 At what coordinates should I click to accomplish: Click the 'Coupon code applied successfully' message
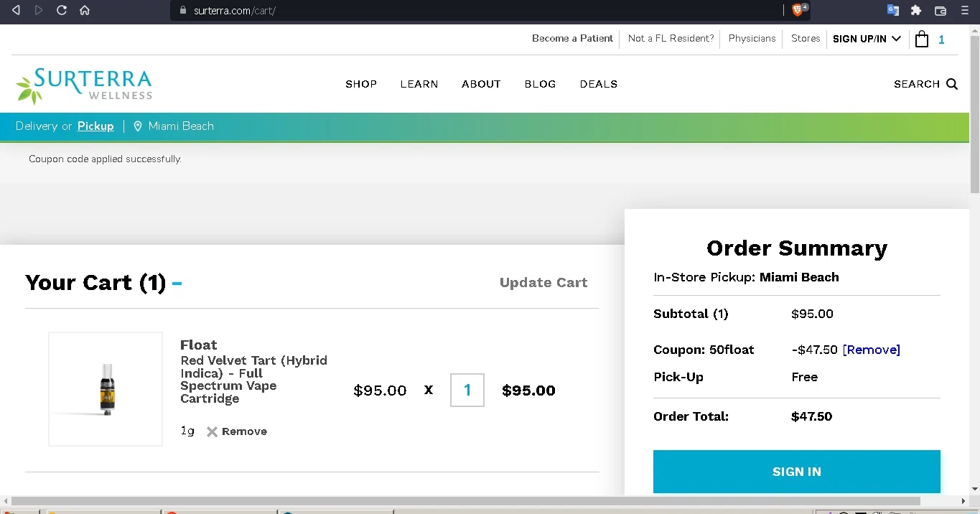click(x=105, y=159)
